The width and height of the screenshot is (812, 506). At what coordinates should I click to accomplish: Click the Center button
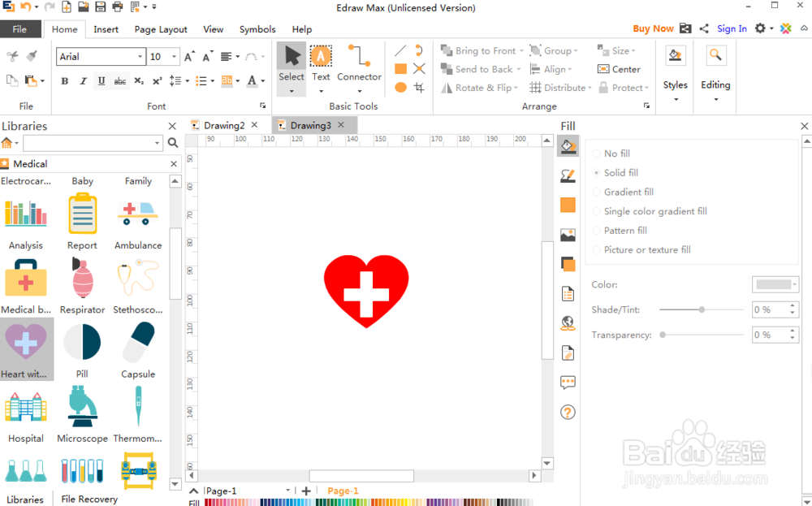[619, 69]
